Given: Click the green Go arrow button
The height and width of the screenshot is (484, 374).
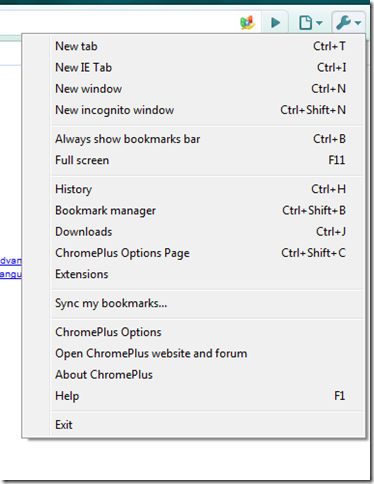Looking at the screenshot, I should (x=275, y=23).
